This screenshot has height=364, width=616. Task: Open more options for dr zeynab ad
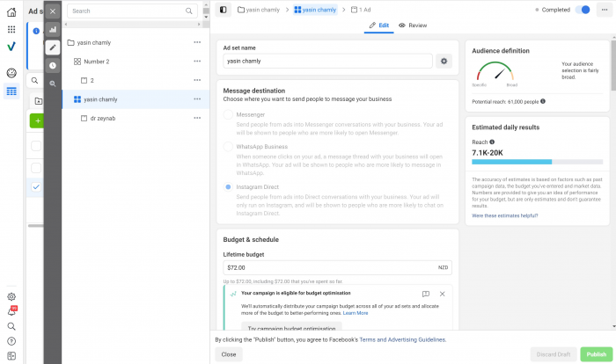197,117
